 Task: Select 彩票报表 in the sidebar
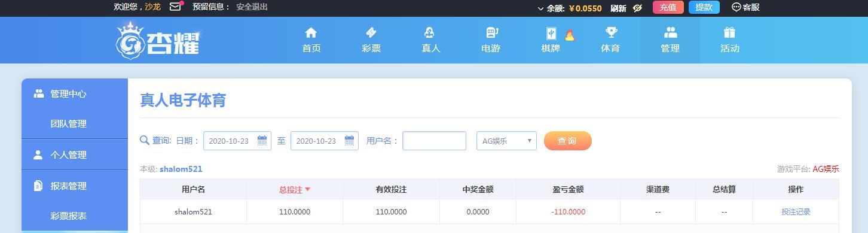pos(68,216)
